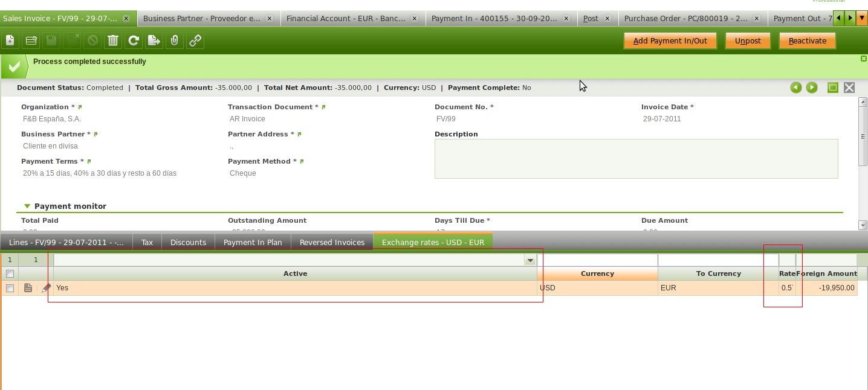Delete the record using the trash icon

[x=113, y=41]
